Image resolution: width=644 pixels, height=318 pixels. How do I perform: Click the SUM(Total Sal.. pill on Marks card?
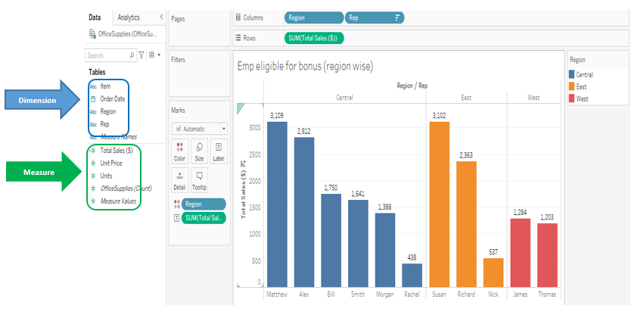tap(204, 218)
